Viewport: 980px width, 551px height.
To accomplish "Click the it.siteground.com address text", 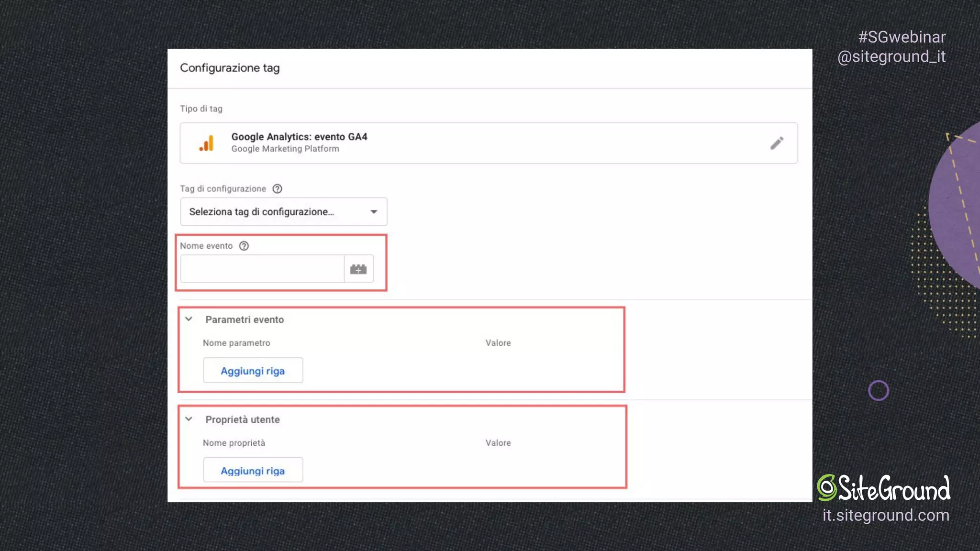I will click(x=886, y=515).
